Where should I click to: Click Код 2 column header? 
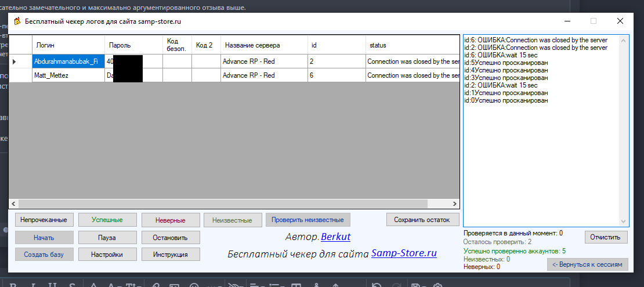(206, 45)
